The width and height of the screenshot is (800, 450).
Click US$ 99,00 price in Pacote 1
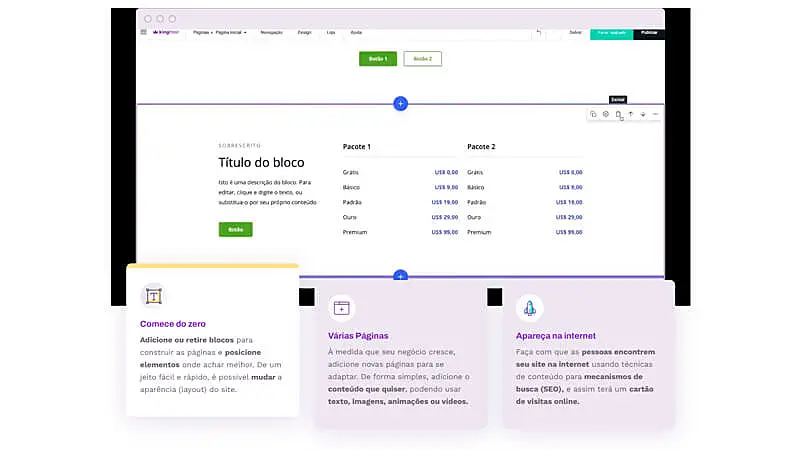pos(445,232)
